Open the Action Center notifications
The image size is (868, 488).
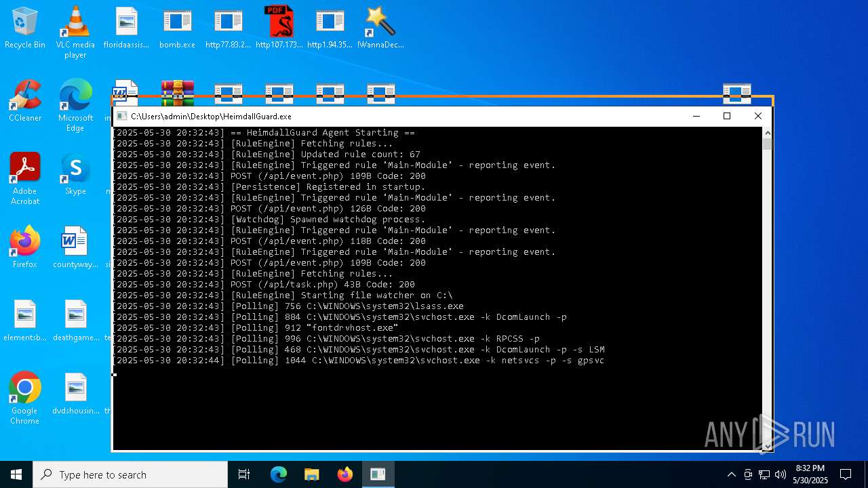tap(846, 474)
